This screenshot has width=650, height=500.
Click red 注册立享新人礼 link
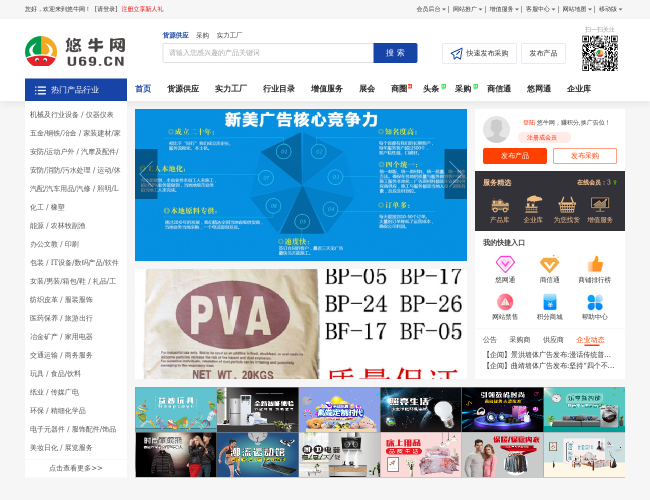click(142, 9)
